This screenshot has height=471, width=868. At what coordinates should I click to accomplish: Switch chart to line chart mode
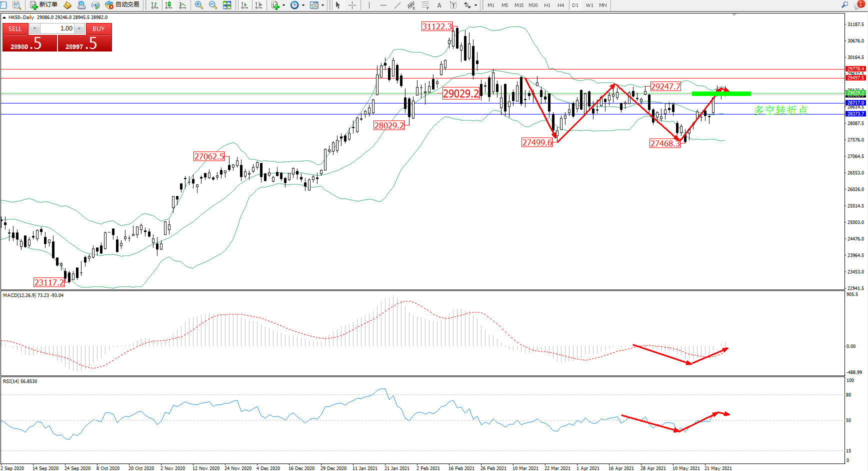182,5
